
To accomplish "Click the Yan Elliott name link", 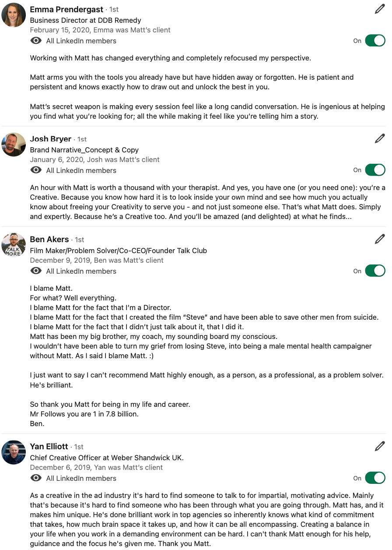I will pos(49,446).
